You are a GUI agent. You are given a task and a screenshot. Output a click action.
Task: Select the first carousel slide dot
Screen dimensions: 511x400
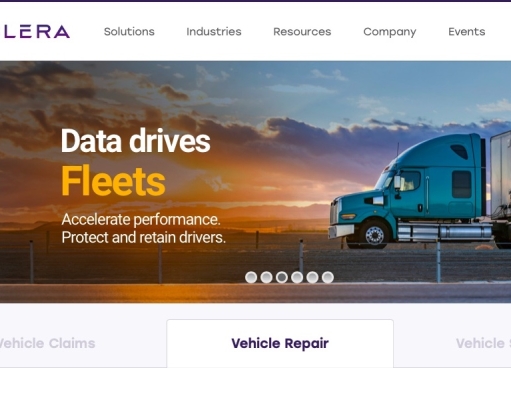251,277
